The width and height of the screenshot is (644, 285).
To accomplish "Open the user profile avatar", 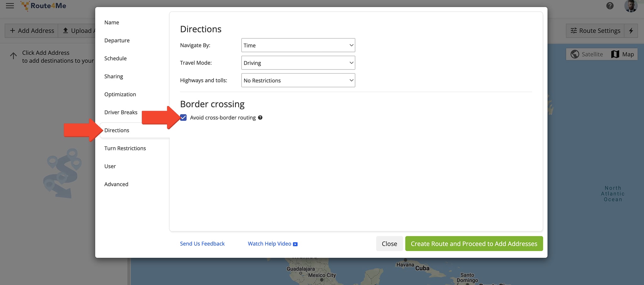I will 630,6.
